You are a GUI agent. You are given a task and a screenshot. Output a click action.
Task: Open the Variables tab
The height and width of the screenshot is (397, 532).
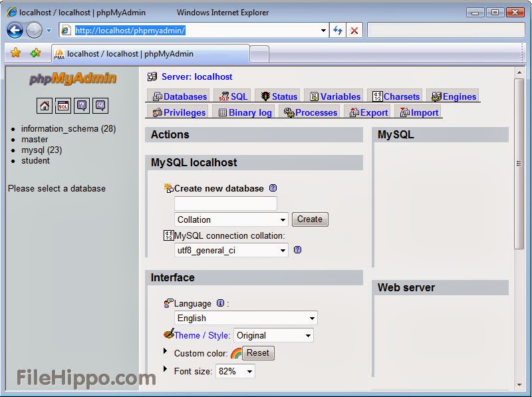point(335,96)
